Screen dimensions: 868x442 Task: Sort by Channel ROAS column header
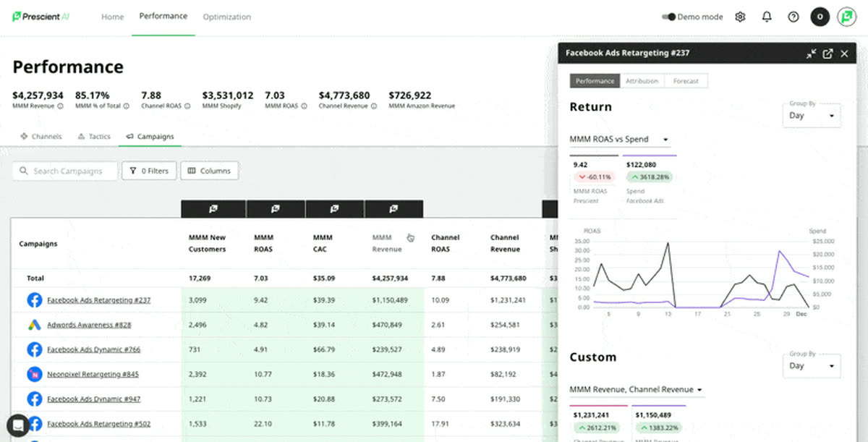(x=445, y=243)
